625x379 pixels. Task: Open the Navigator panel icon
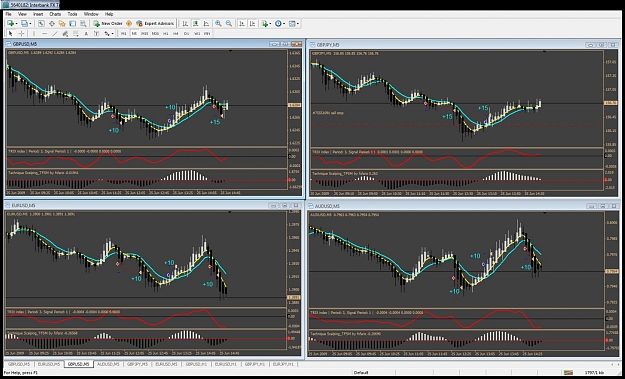62,24
